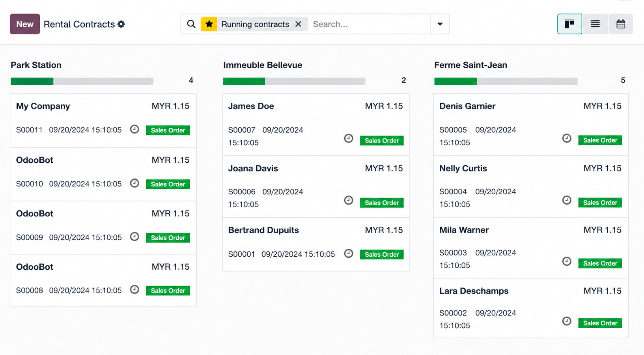
Task: Create a New rental contract
Action: click(x=25, y=24)
